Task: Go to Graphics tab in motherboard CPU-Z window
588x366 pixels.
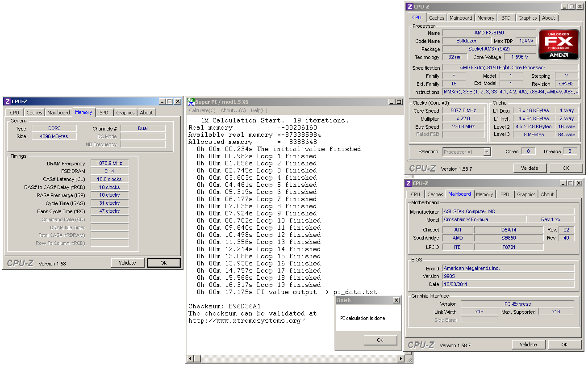Action: coord(526,194)
